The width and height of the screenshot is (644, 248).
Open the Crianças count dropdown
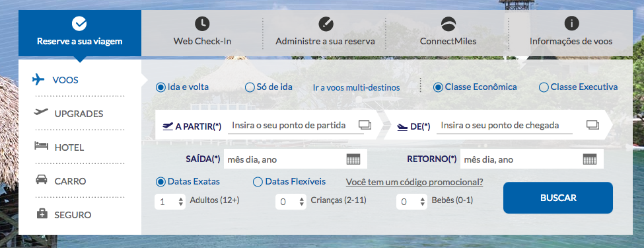tap(291, 202)
